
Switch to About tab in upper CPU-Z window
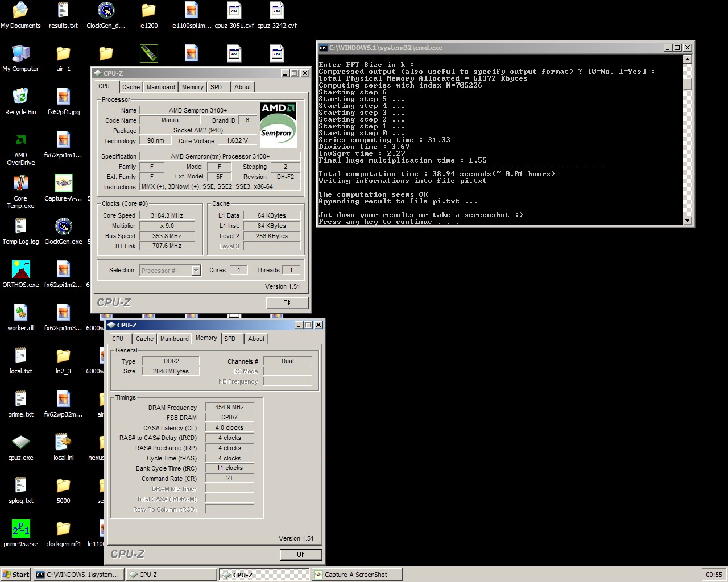pos(243,87)
